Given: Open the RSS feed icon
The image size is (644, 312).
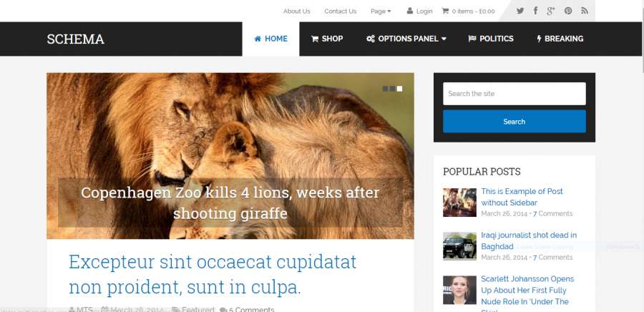Looking at the screenshot, I should [x=585, y=11].
